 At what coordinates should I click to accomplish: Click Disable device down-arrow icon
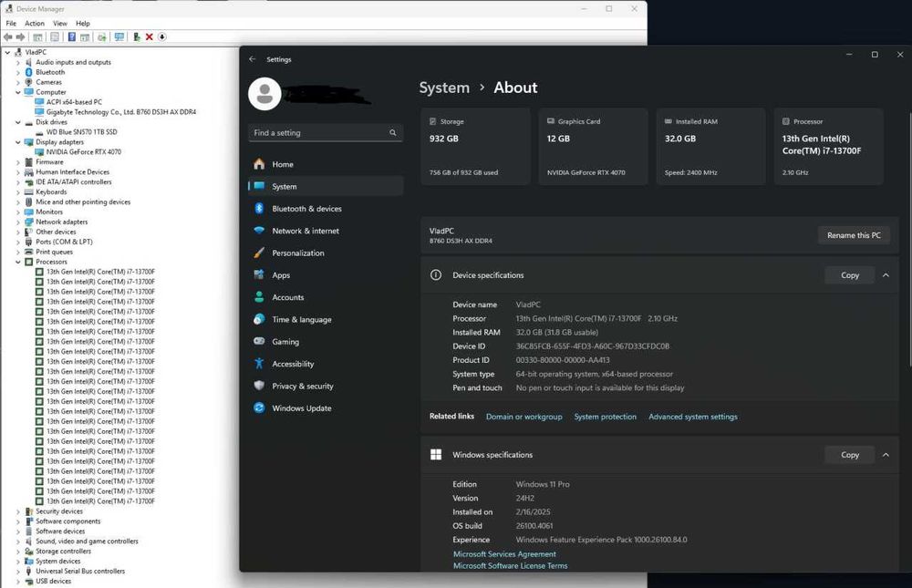162,36
